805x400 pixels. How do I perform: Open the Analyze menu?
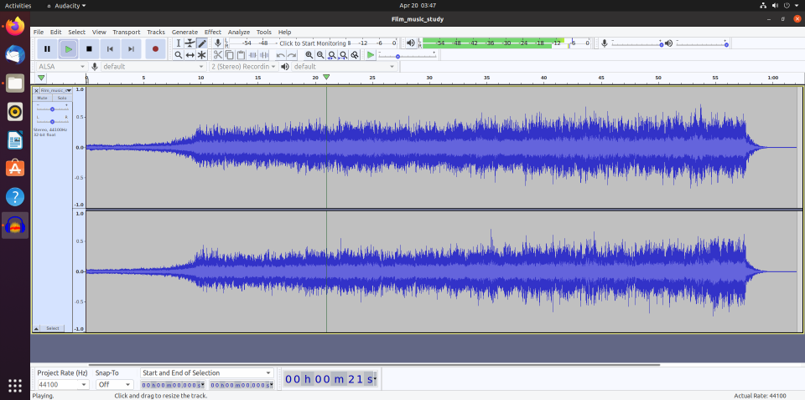point(239,32)
